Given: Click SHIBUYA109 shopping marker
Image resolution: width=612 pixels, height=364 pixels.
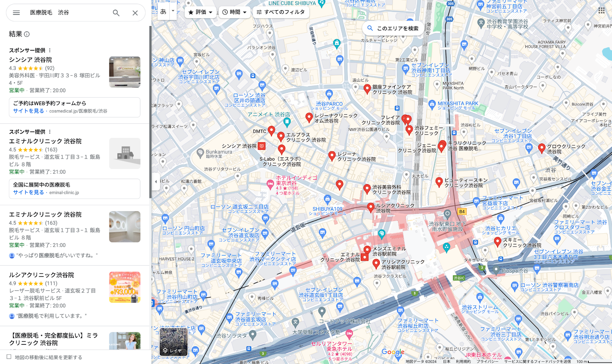Looking at the screenshot, I should (327, 199).
